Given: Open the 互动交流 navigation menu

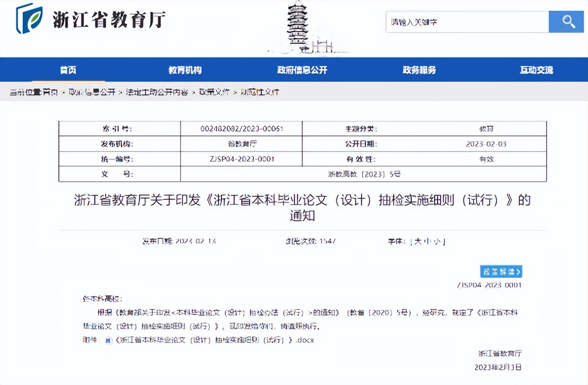Looking at the screenshot, I should tap(536, 69).
